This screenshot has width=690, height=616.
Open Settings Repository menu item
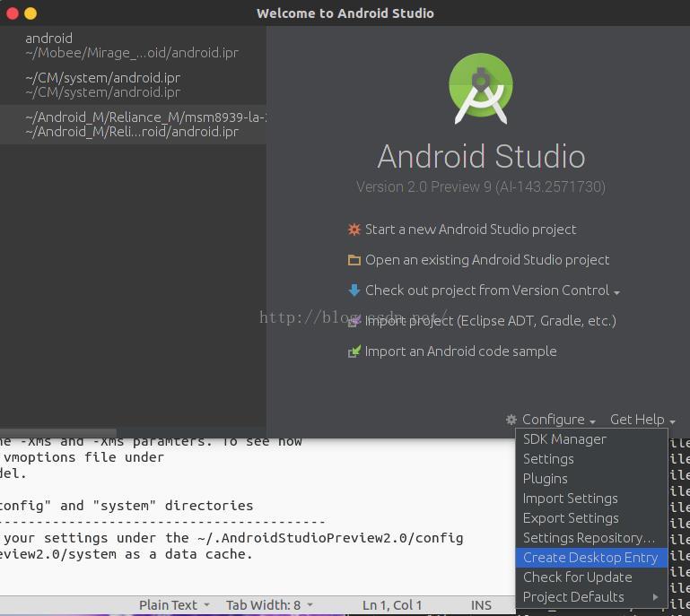591,538
